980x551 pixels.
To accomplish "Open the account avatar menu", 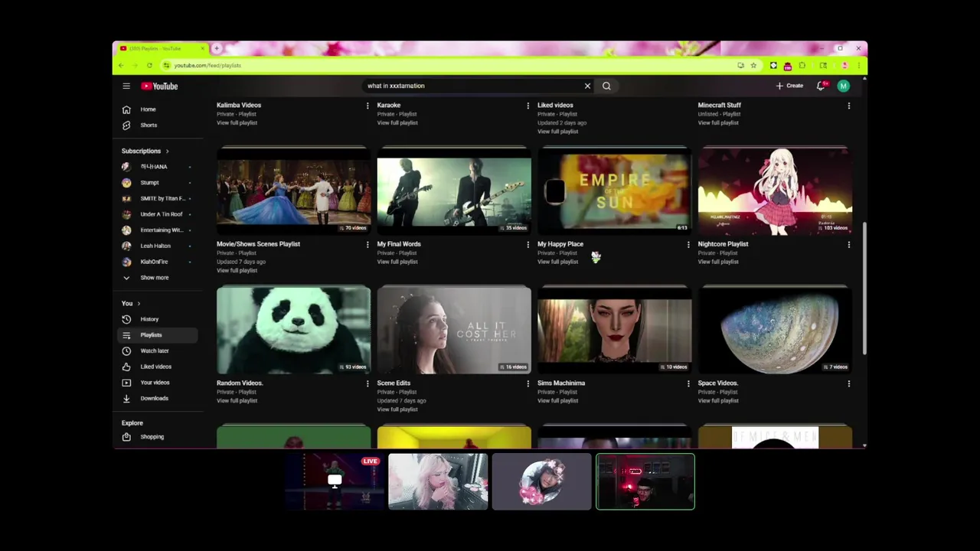I will (x=843, y=86).
